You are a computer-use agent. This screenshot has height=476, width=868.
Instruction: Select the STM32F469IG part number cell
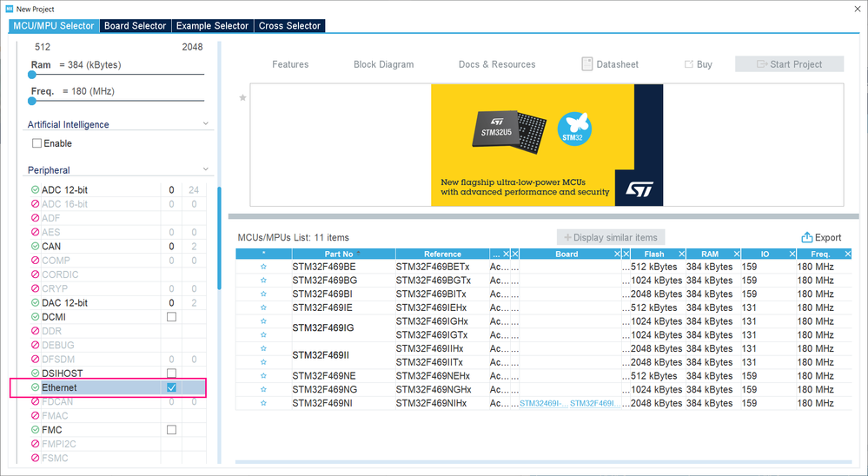coord(343,328)
